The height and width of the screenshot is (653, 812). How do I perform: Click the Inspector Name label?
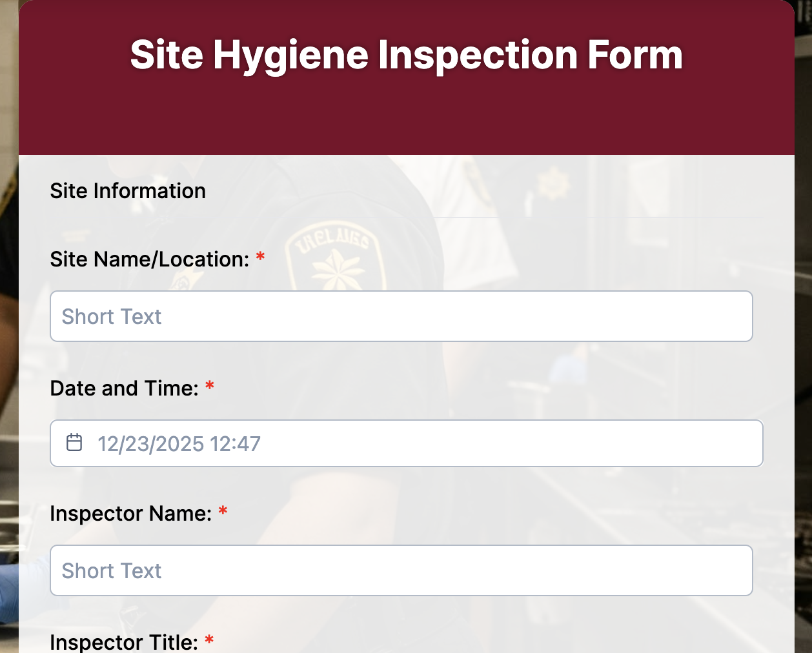tap(130, 513)
